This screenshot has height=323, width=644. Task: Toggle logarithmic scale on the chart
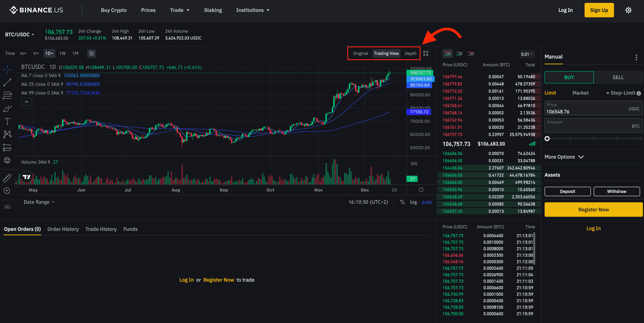pos(413,202)
